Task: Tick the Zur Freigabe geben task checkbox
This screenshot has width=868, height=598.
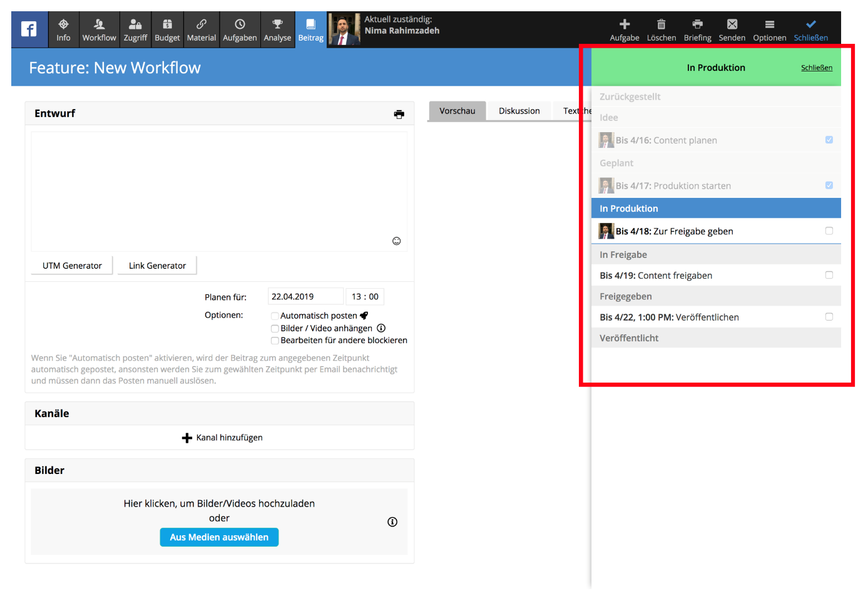Action: [x=829, y=231]
